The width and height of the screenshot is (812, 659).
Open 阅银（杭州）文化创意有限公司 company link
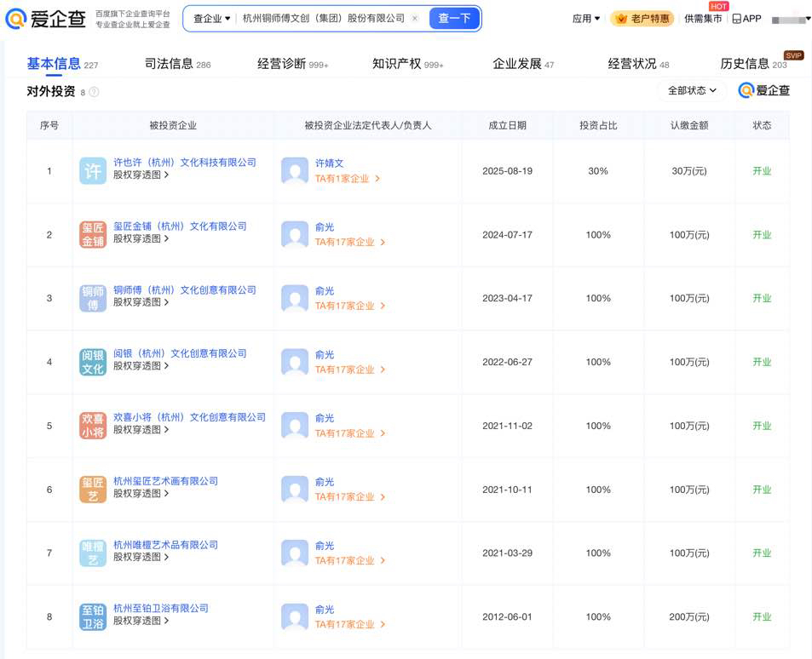click(180, 353)
